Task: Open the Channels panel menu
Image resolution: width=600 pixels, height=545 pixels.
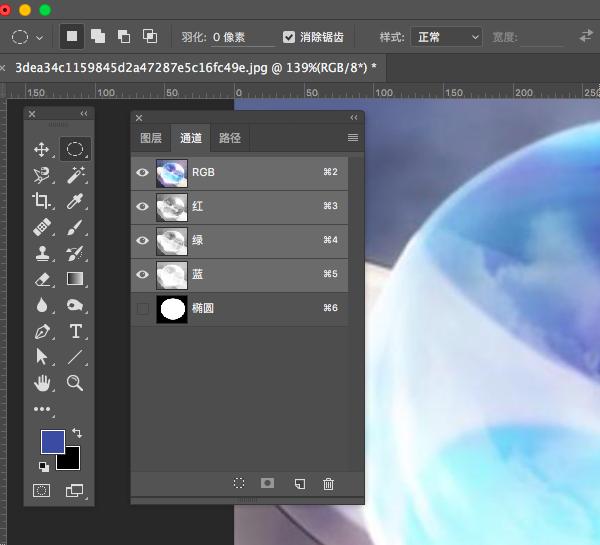Action: 353,137
